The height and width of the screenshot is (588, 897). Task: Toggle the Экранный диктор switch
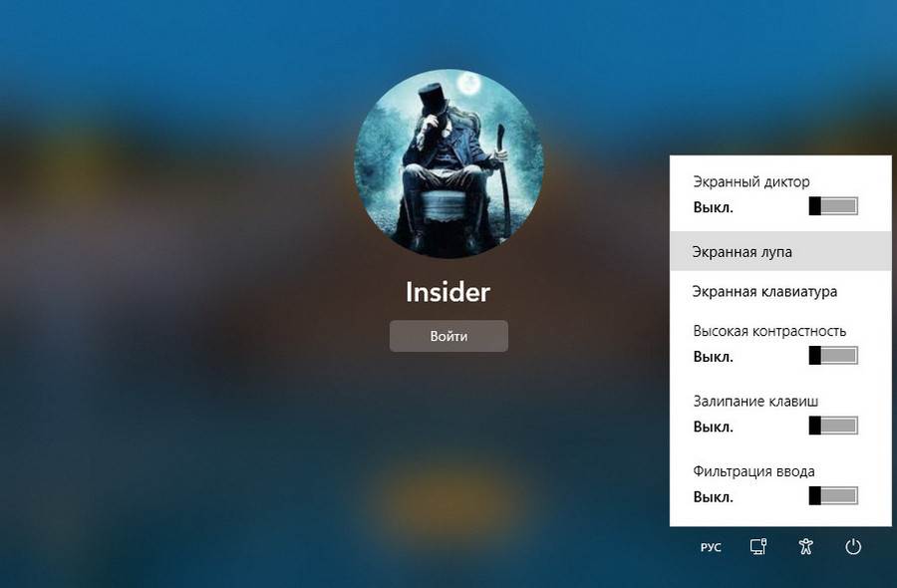coord(833,206)
